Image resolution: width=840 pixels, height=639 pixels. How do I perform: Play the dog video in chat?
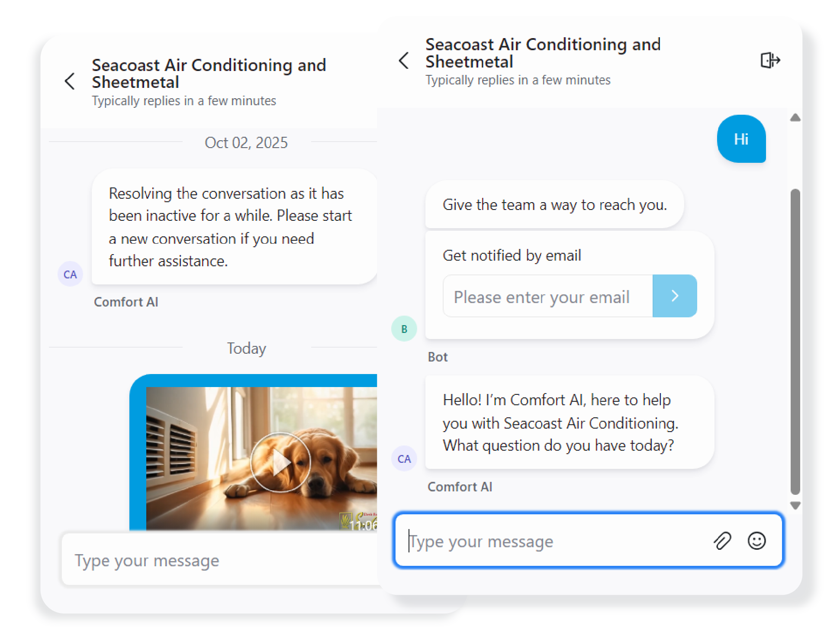click(280, 462)
